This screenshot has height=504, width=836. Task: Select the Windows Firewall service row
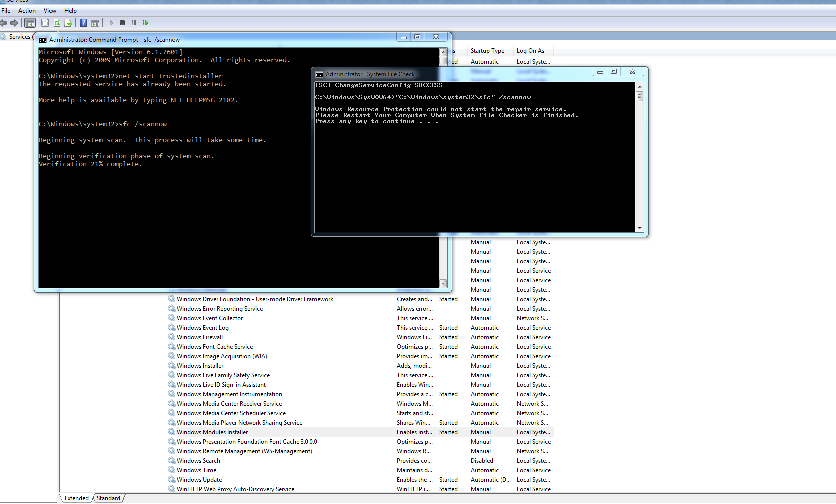200,337
